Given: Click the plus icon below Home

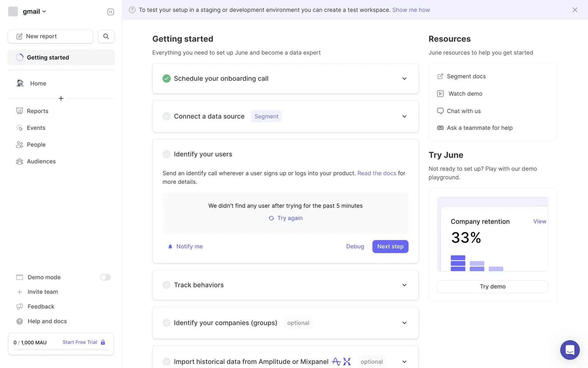Looking at the screenshot, I should click(x=61, y=98).
